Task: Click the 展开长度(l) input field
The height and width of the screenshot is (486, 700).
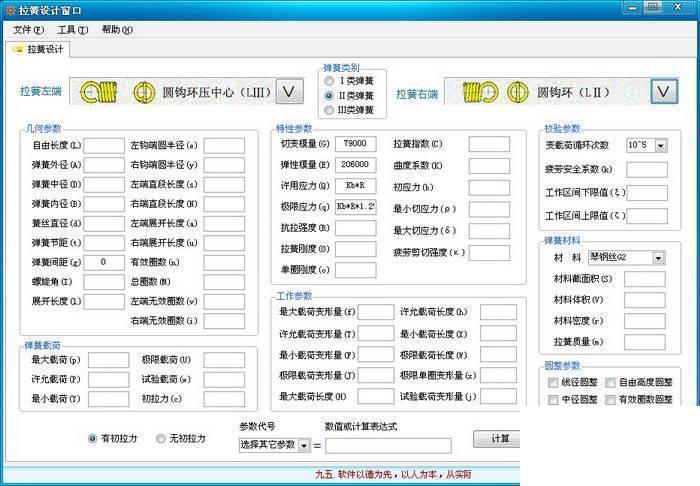Action: pyautogui.click(x=104, y=301)
